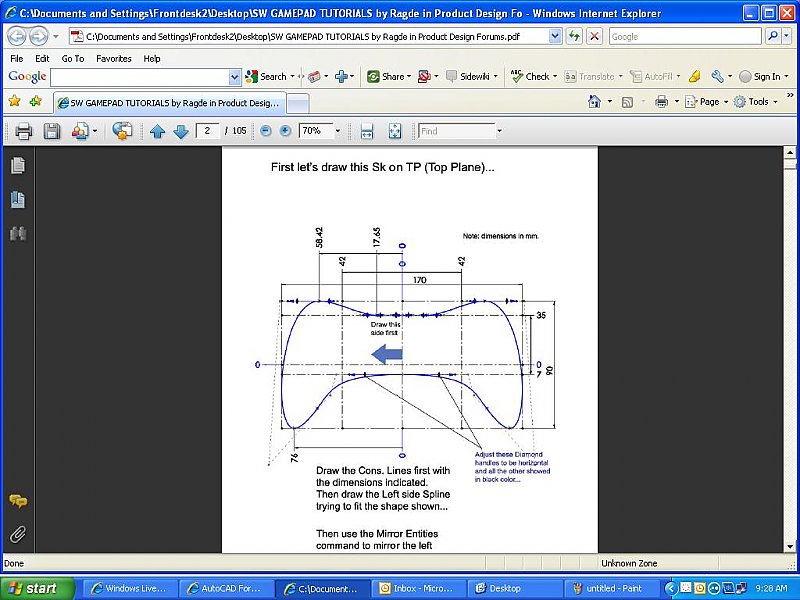Click the PDF collaborate icon
Viewport: 800px width, 600px height.
click(x=80, y=131)
